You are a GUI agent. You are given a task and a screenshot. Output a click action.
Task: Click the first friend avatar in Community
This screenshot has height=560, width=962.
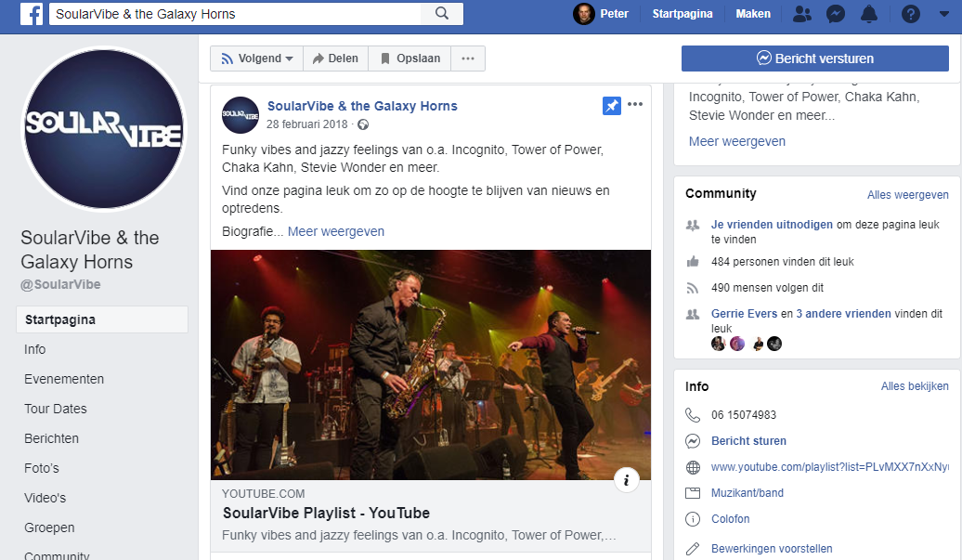point(718,345)
